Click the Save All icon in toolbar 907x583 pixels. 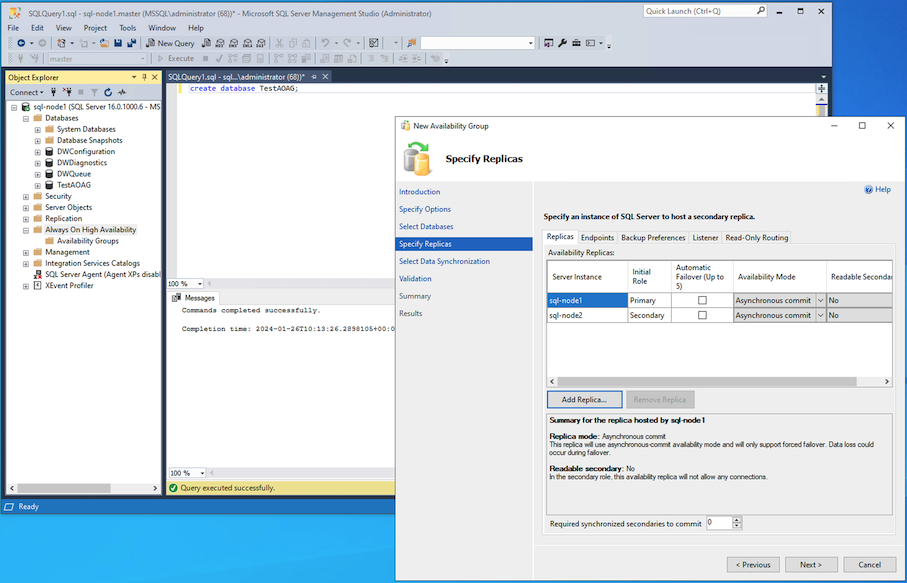click(x=132, y=43)
